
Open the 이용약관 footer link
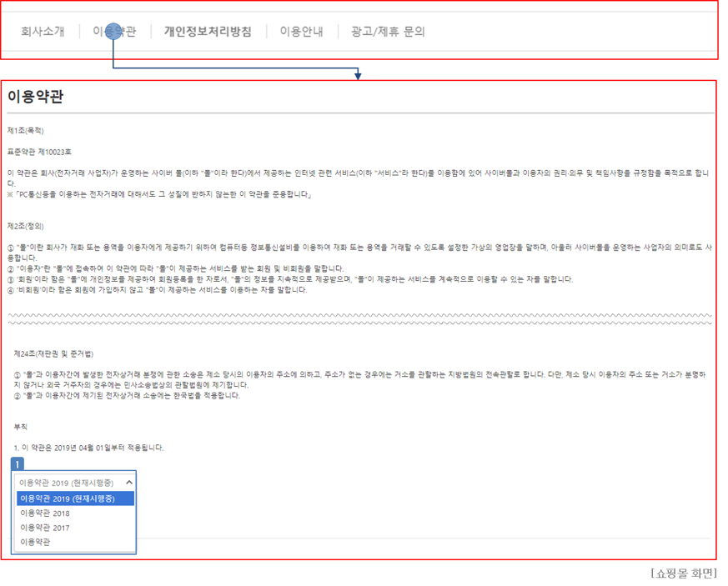pyautogui.click(x=114, y=32)
